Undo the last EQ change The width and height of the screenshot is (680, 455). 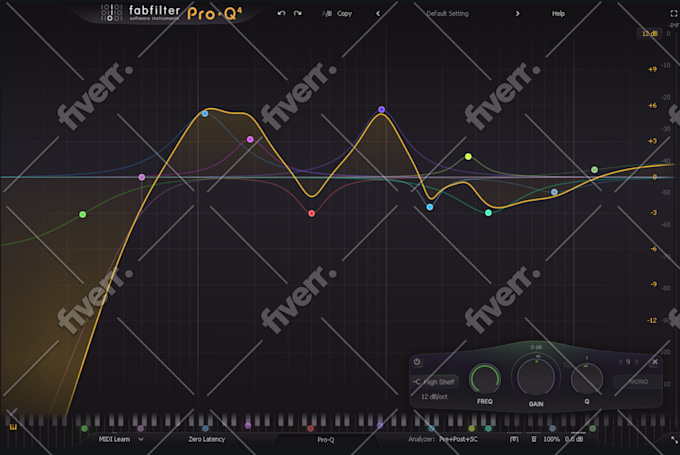point(281,13)
